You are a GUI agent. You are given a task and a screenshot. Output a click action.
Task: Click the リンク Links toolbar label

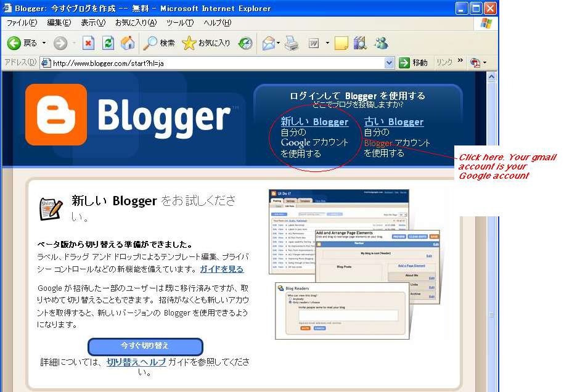pos(444,63)
